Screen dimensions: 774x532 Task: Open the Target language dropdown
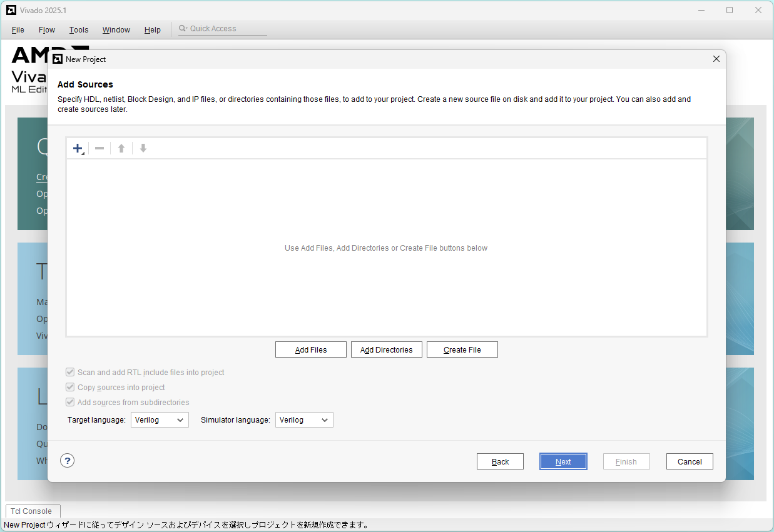160,420
